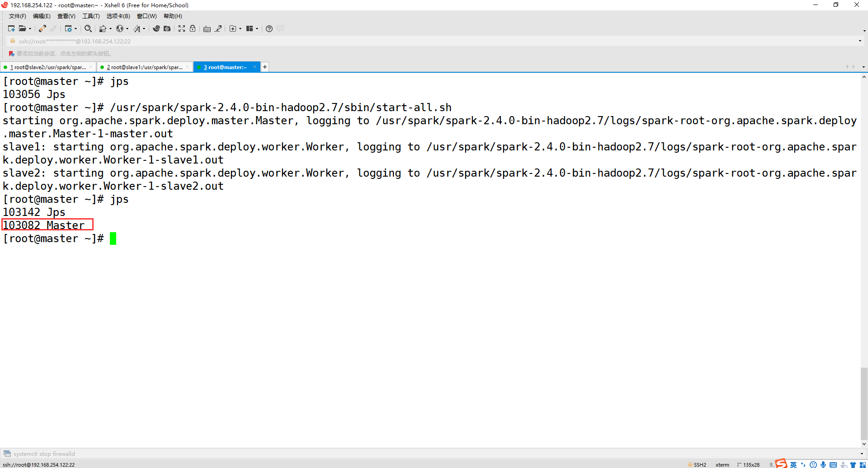The height and width of the screenshot is (468, 868).
Task: Launch Xftp swirl icon
Action: (x=156, y=28)
